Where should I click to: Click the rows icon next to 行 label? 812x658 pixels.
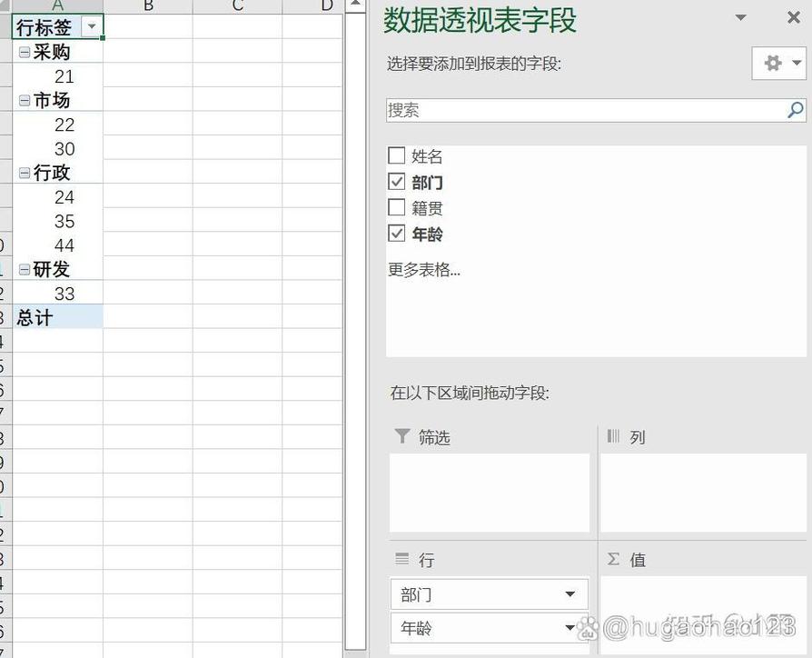click(x=401, y=560)
